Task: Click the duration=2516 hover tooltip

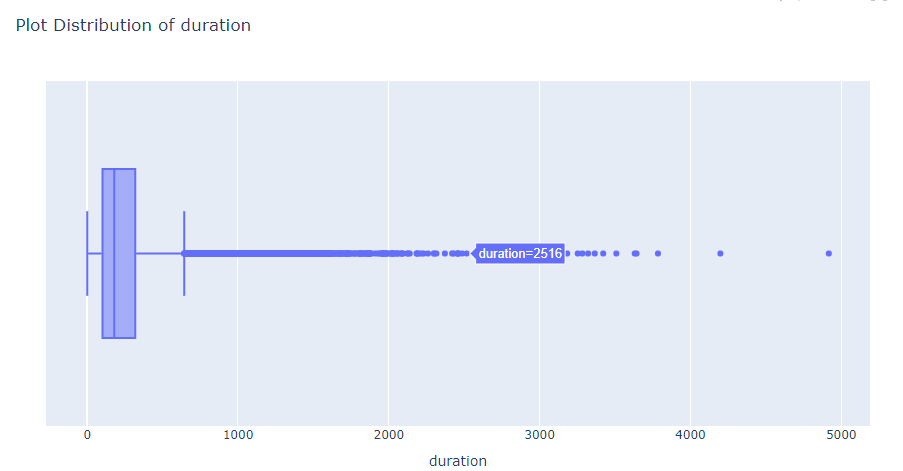Action: (x=519, y=253)
